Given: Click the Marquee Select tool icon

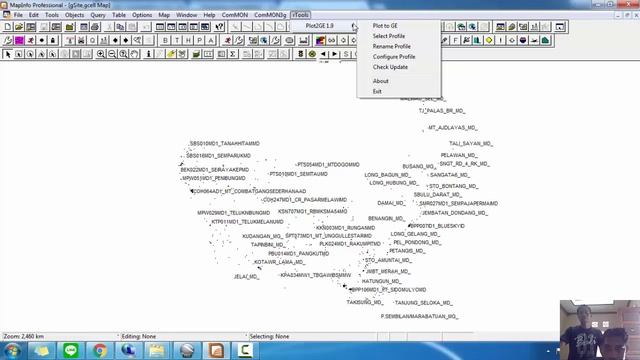Looking at the screenshot, I should pyautogui.click(x=19, y=54).
